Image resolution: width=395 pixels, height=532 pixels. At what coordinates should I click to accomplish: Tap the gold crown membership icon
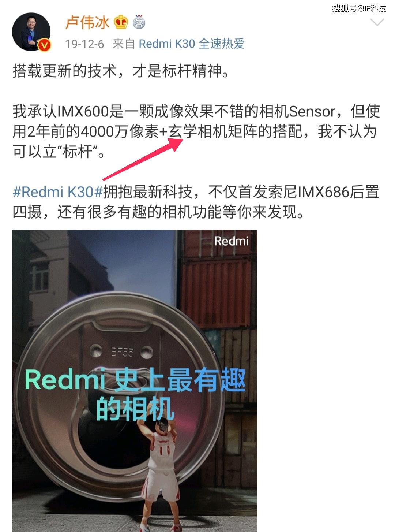tap(121, 22)
